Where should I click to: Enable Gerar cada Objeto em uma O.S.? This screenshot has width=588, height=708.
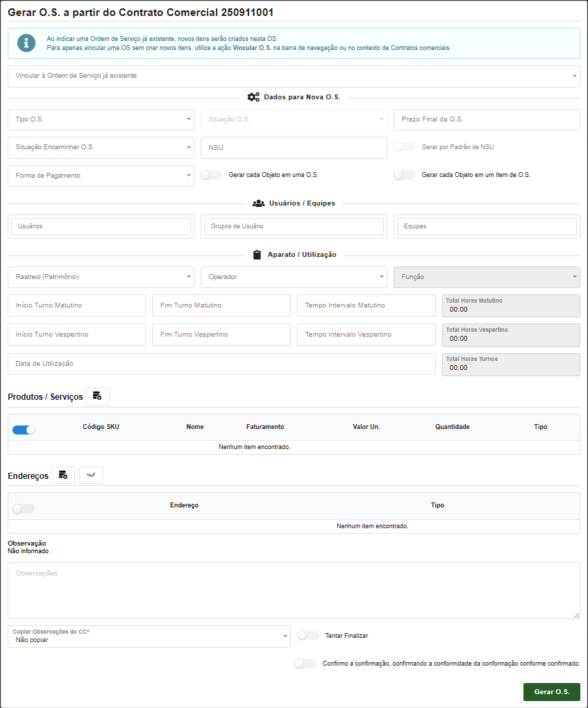coord(211,176)
